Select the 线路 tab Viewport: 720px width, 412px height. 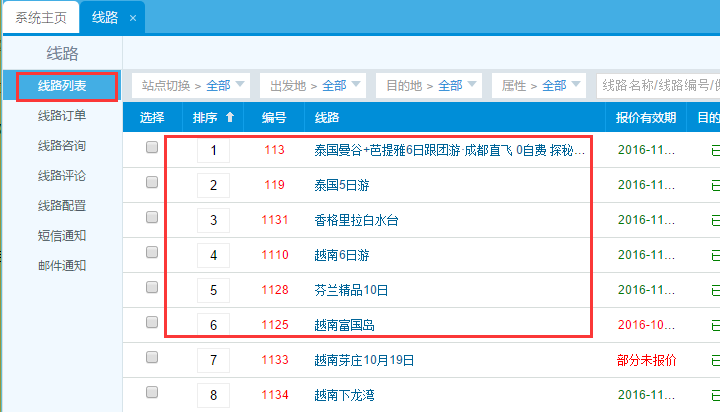pos(105,18)
